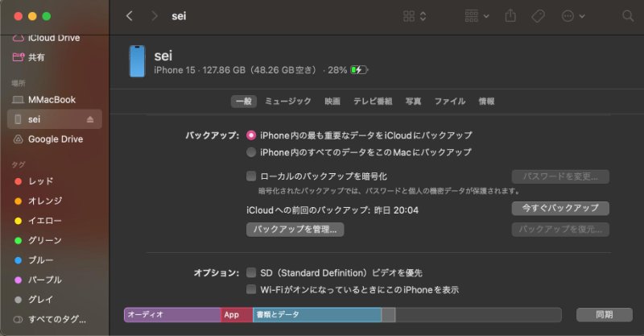The image size is (644, 336).
Task: Switch to 映画 tab
Action: click(x=332, y=102)
